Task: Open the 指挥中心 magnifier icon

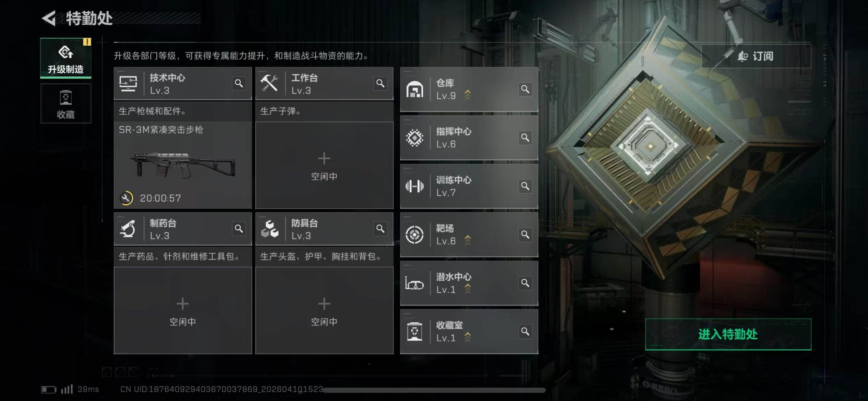Action: pyautogui.click(x=525, y=137)
